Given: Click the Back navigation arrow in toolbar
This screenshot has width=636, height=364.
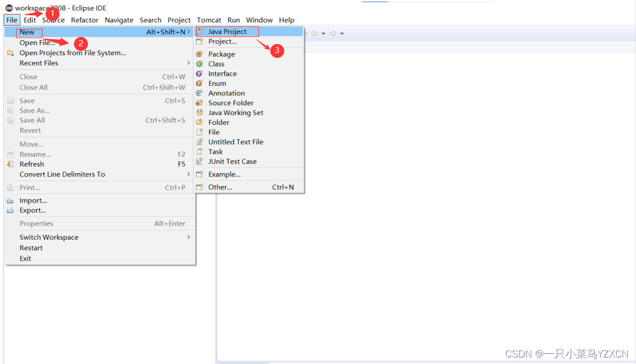Looking at the screenshot, I should point(314,33).
